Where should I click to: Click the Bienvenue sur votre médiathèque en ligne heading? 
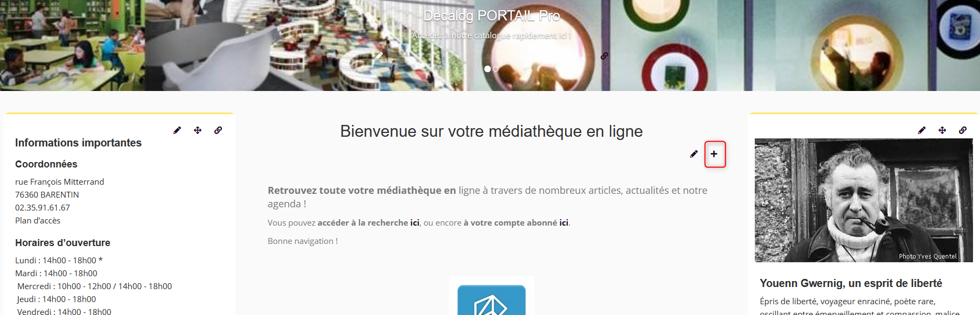491,131
